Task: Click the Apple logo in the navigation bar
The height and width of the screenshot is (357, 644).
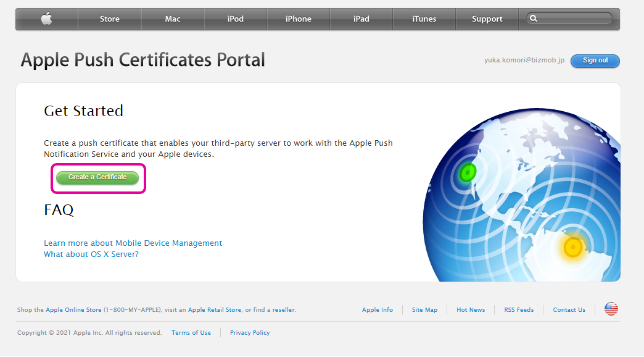Action: [47, 19]
